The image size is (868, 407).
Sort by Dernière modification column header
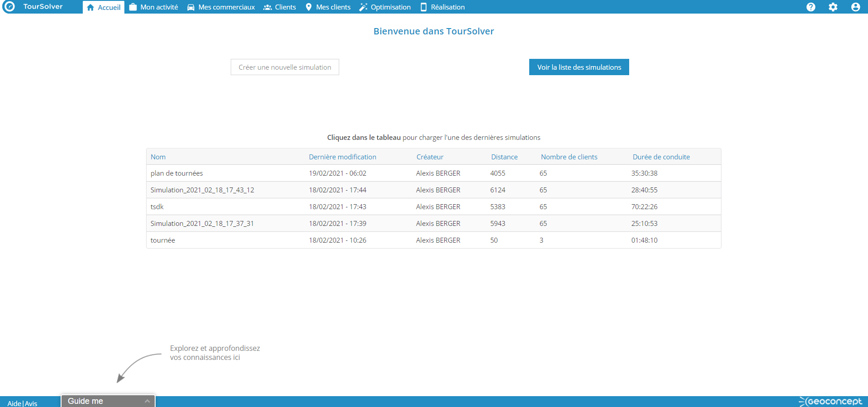tap(342, 157)
